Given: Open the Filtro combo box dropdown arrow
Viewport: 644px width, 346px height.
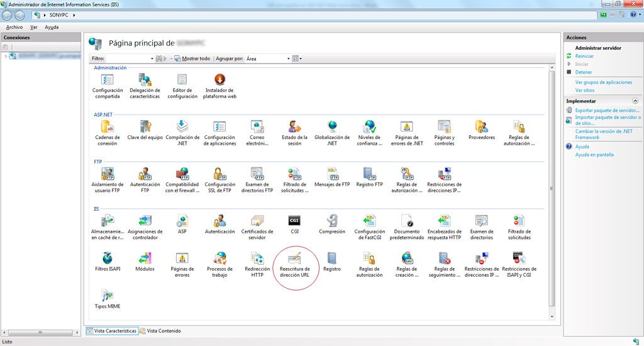Looking at the screenshot, I should click(x=152, y=59).
